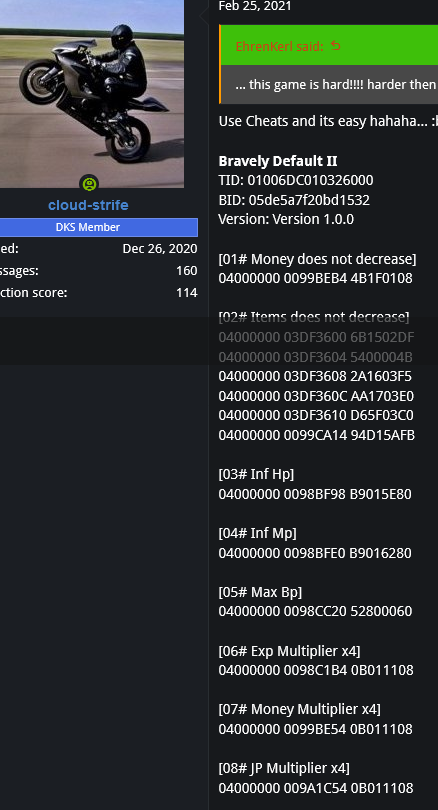Open the EhrenKerl said quote link

[279, 46]
